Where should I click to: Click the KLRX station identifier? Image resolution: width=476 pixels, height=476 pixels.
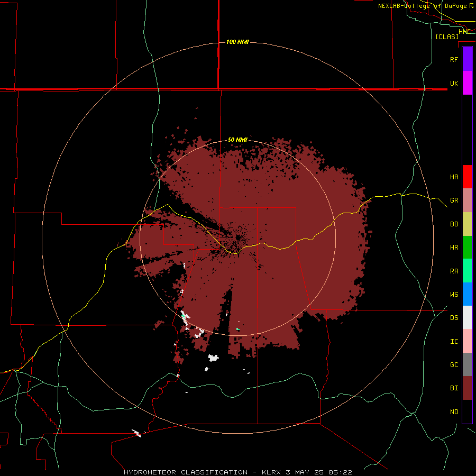coord(272,472)
